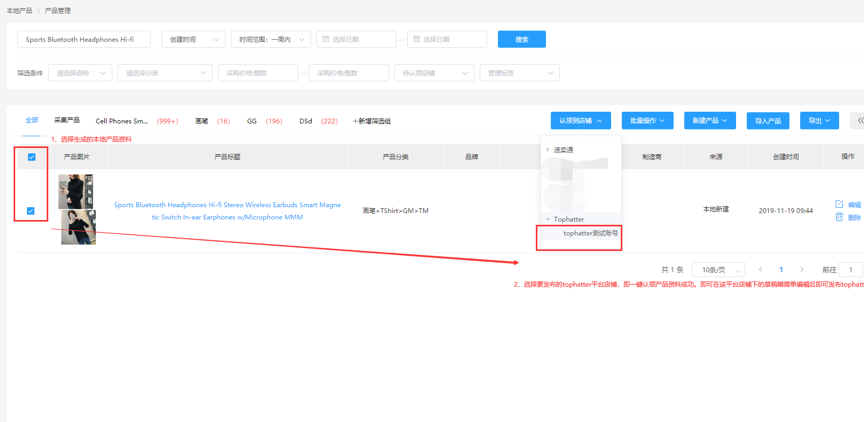Click the delete trash icon in the product row
This screenshot has width=864, height=422.
tap(839, 217)
